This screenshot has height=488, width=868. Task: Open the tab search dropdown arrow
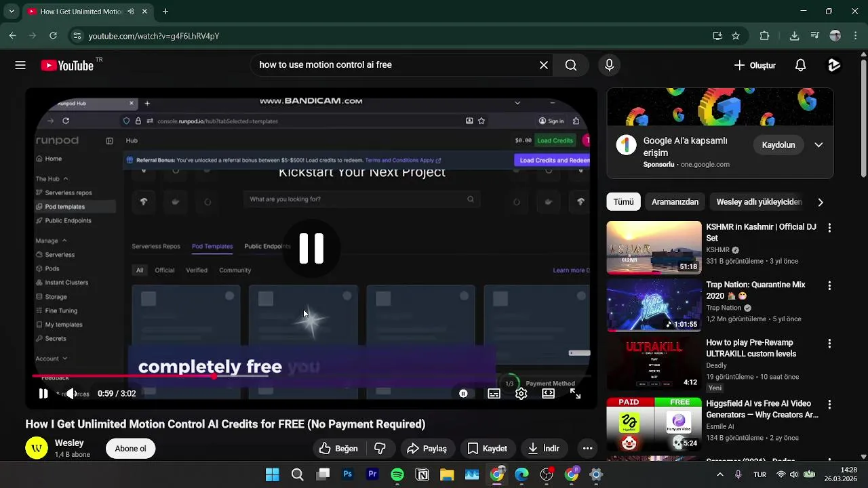pyautogui.click(x=12, y=12)
